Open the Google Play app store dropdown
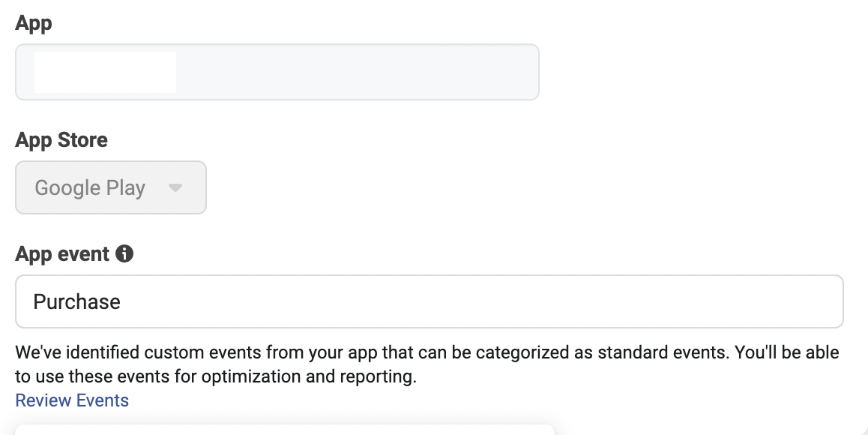This screenshot has width=868, height=435. (x=111, y=187)
